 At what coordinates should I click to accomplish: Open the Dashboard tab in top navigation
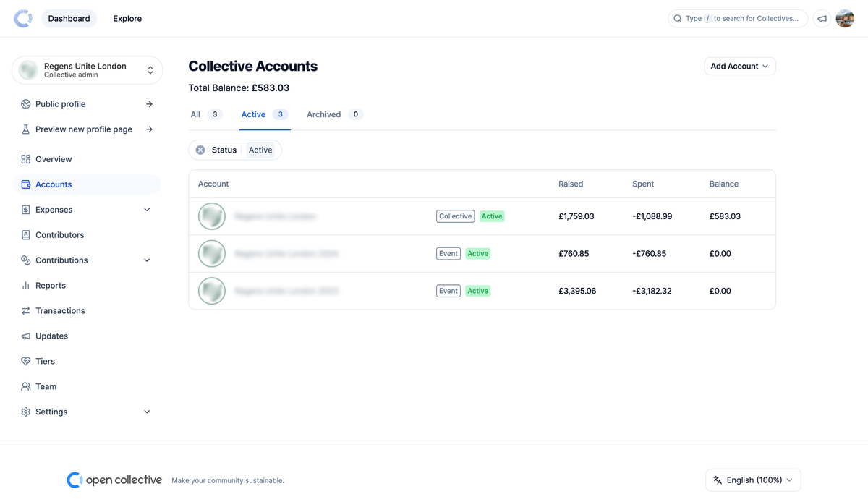pyautogui.click(x=69, y=19)
